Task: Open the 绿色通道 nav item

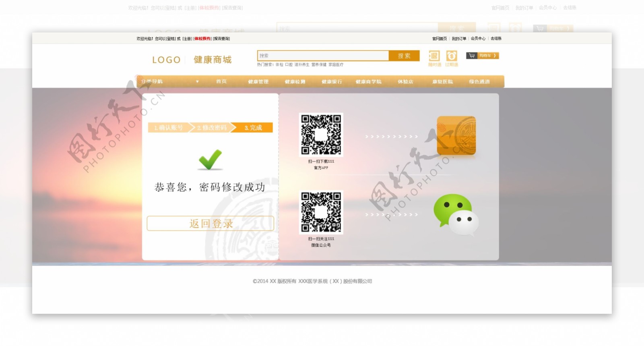Action: tap(479, 81)
